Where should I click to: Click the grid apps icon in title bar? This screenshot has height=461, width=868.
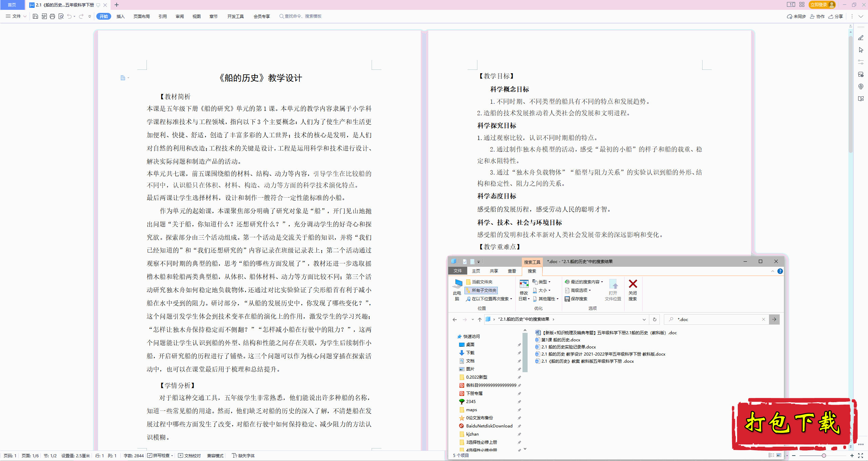802,5
